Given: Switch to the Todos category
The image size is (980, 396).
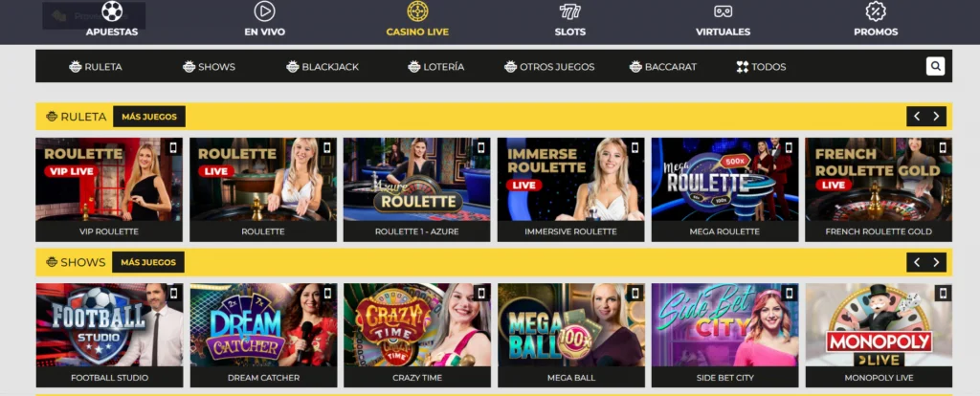Looking at the screenshot, I should tap(761, 67).
